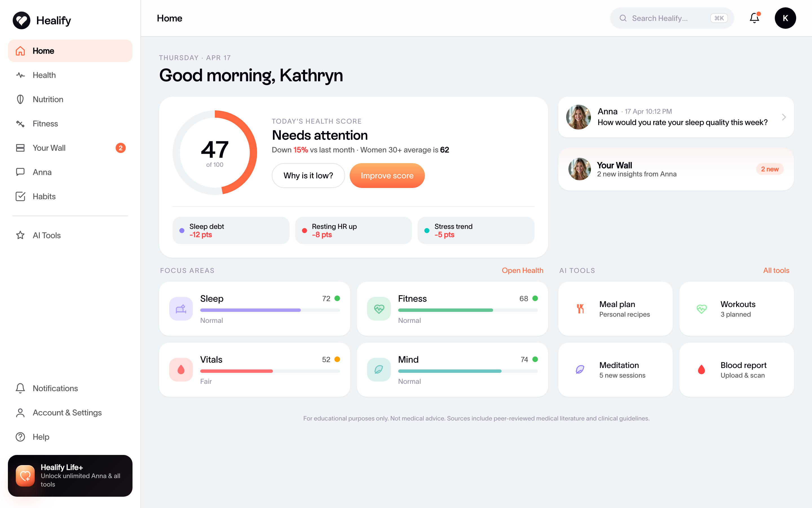This screenshot has height=508, width=812.
Task: Click the Vitals blood drop icon tile
Action: click(181, 370)
